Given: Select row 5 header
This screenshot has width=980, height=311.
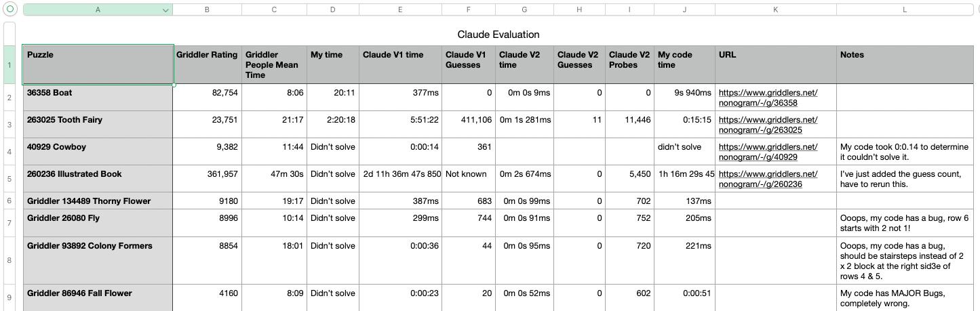Looking at the screenshot, I should [x=9, y=179].
